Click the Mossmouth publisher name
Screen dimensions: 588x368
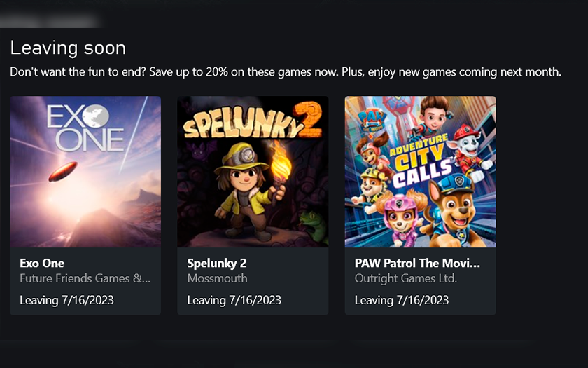point(216,278)
